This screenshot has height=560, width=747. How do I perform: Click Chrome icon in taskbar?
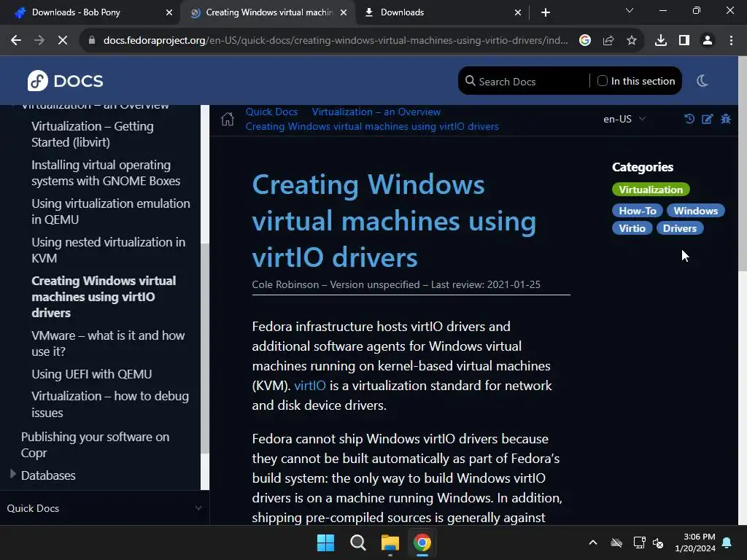(422, 542)
